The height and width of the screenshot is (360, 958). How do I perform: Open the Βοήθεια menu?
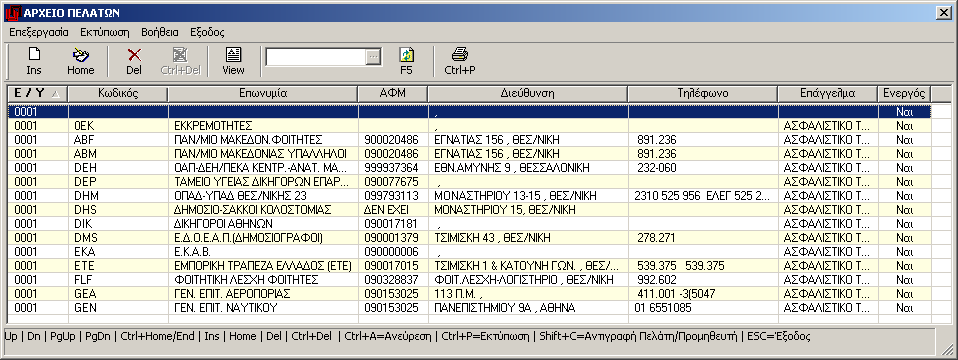pos(159,32)
